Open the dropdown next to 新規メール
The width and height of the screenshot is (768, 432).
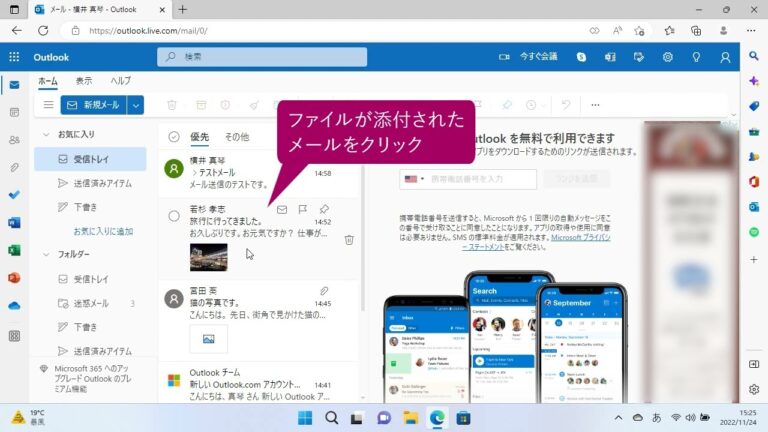[x=136, y=105]
